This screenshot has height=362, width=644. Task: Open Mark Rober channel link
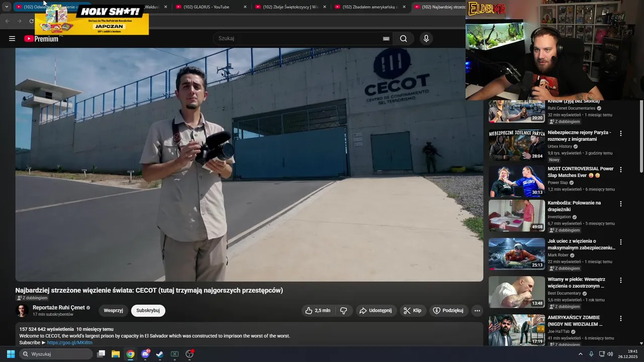[558, 255]
